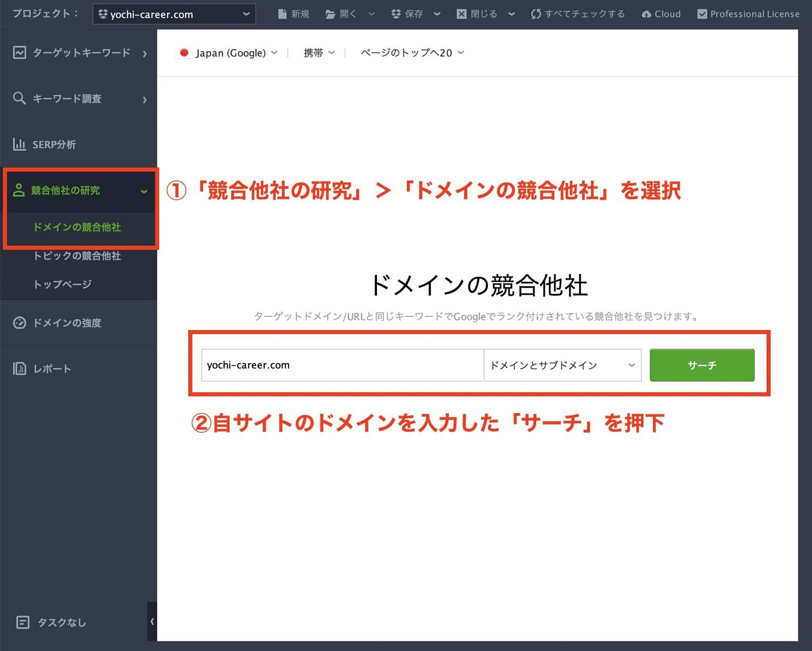Click the Dropbox icon in project selector

click(103, 14)
